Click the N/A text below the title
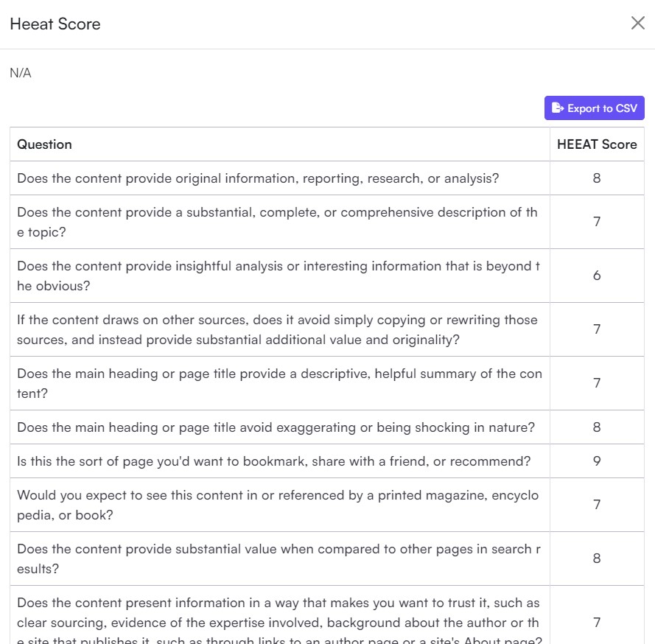The image size is (655, 644). 21,73
